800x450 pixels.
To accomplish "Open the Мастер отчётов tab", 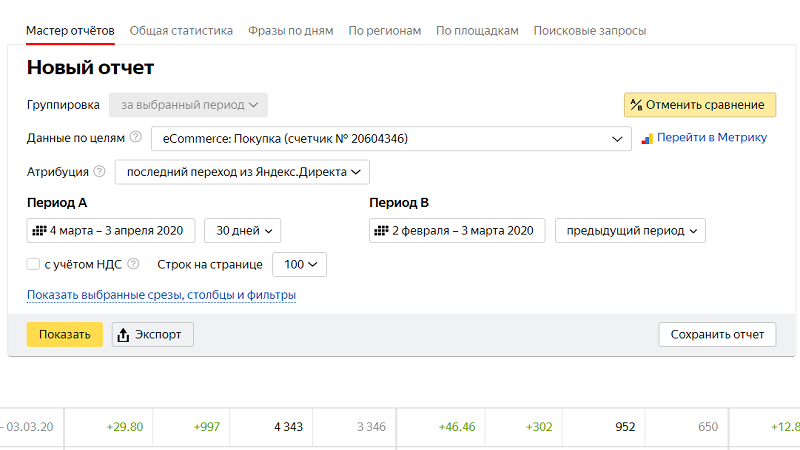I will click(x=70, y=31).
